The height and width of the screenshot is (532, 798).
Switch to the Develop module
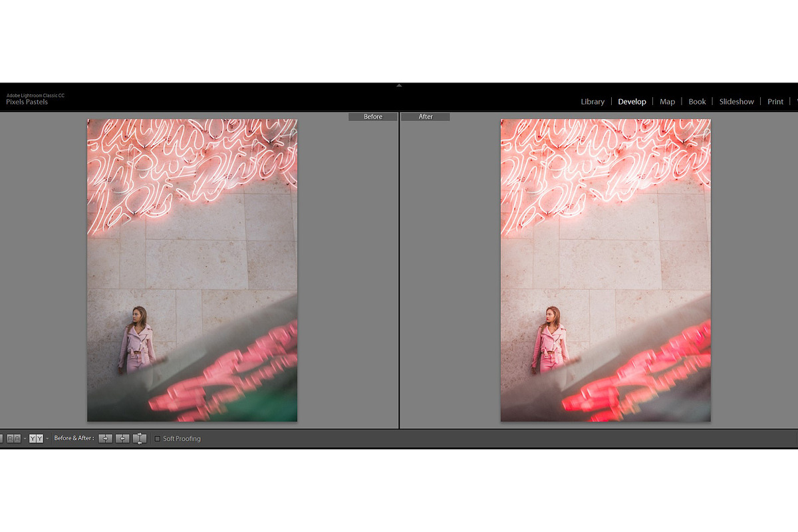click(x=632, y=102)
